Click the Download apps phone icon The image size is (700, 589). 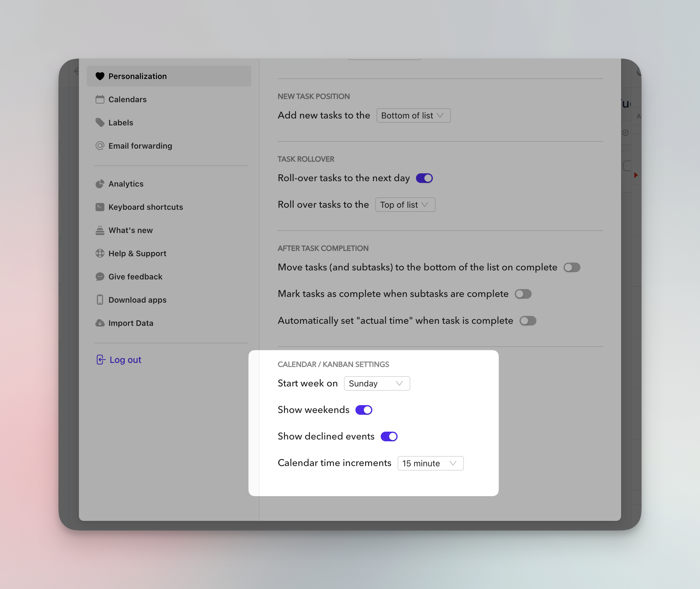click(100, 300)
